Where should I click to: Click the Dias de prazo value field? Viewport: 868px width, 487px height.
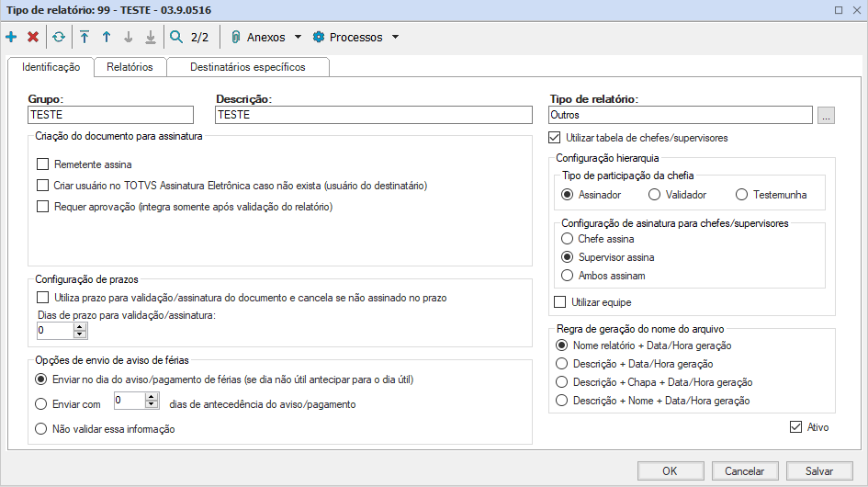[x=55, y=330]
